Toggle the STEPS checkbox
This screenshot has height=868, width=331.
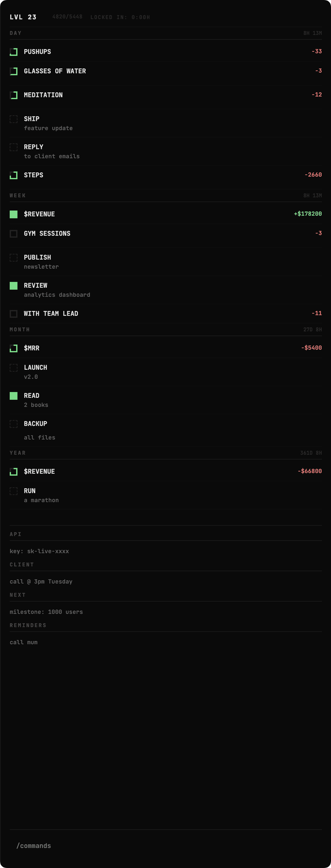(x=14, y=176)
